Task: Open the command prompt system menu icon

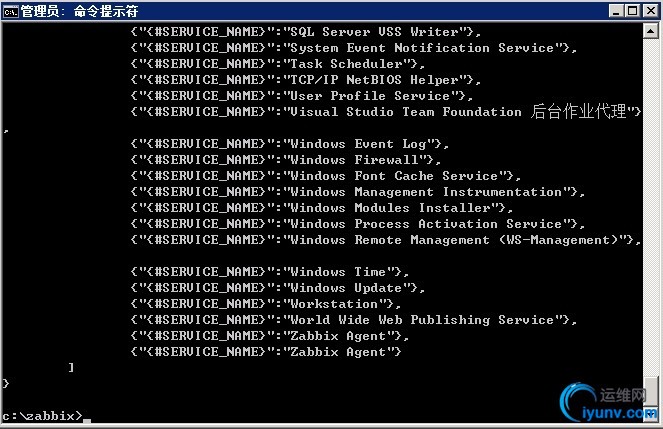Action: [10, 11]
